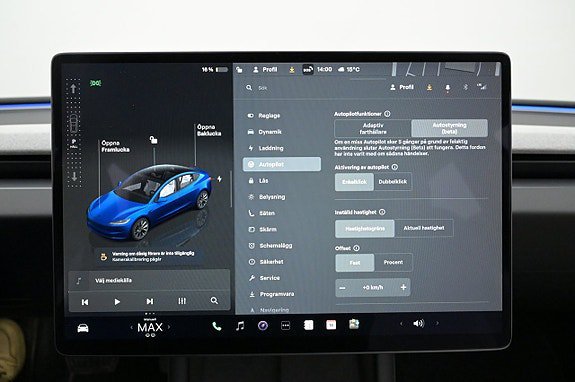Screen dimensions: 575x382
Task: Choose Enkelklick autopilot activation
Action: click(x=354, y=182)
